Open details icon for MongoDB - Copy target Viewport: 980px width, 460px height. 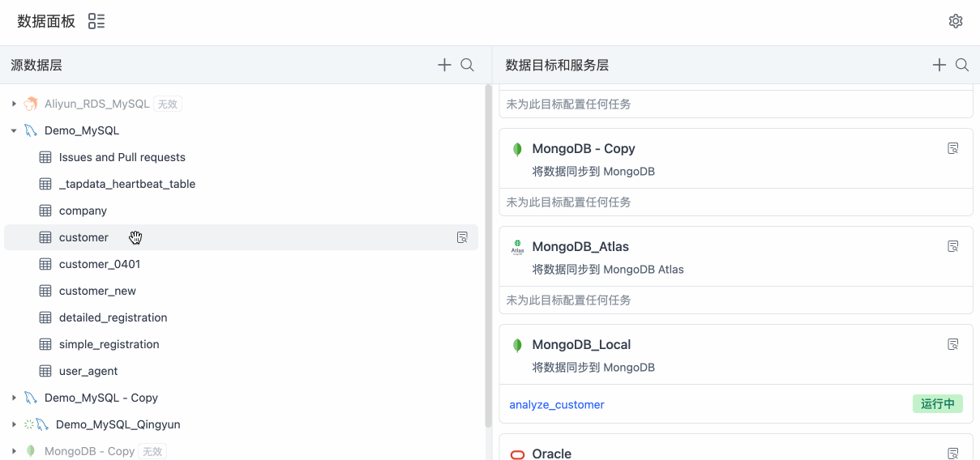[953, 148]
